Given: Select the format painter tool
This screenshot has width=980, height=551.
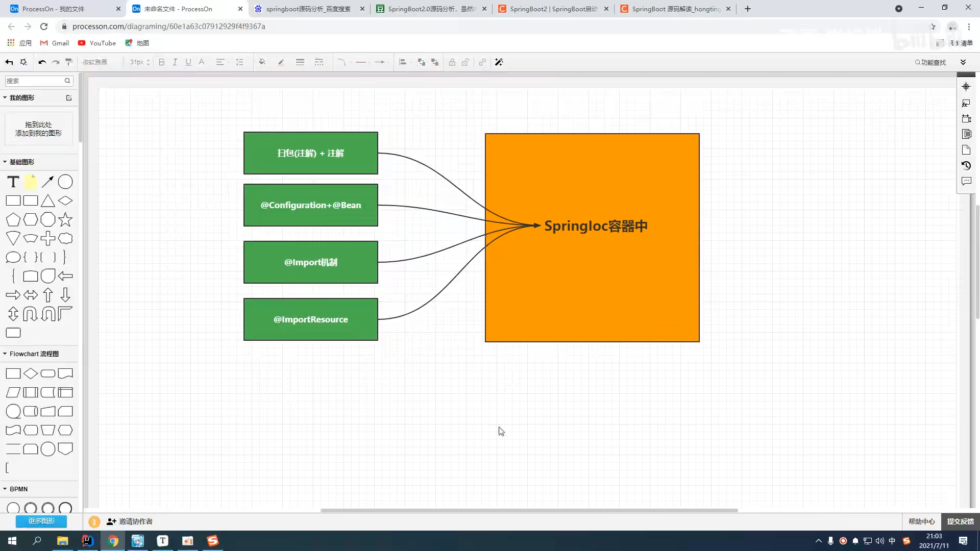Looking at the screenshot, I should coord(69,62).
